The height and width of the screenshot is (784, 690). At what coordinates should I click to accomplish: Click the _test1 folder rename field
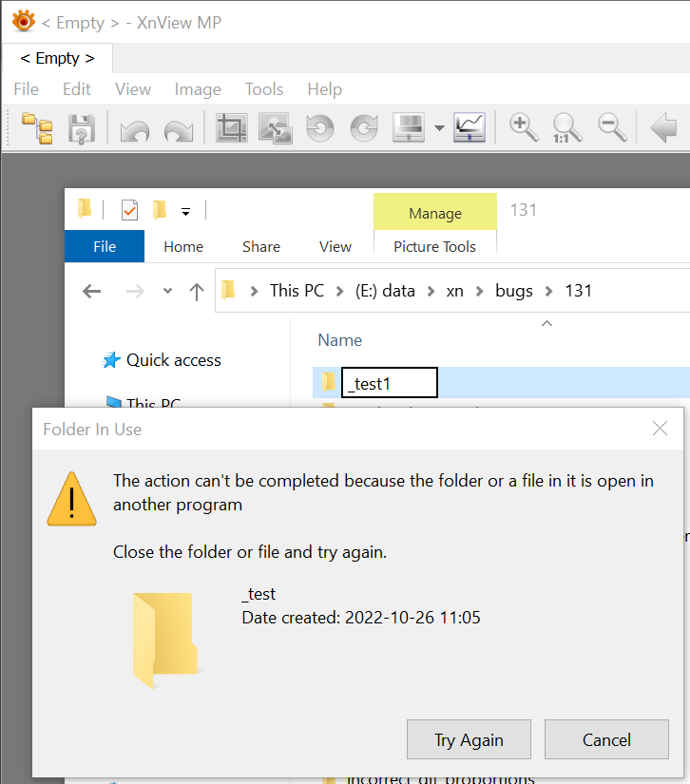(389, 383)
